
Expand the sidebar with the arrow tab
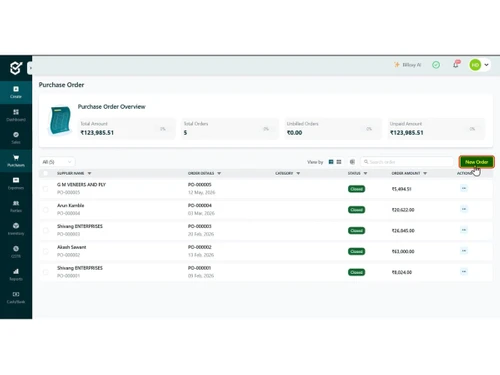(x=30, y=68)
